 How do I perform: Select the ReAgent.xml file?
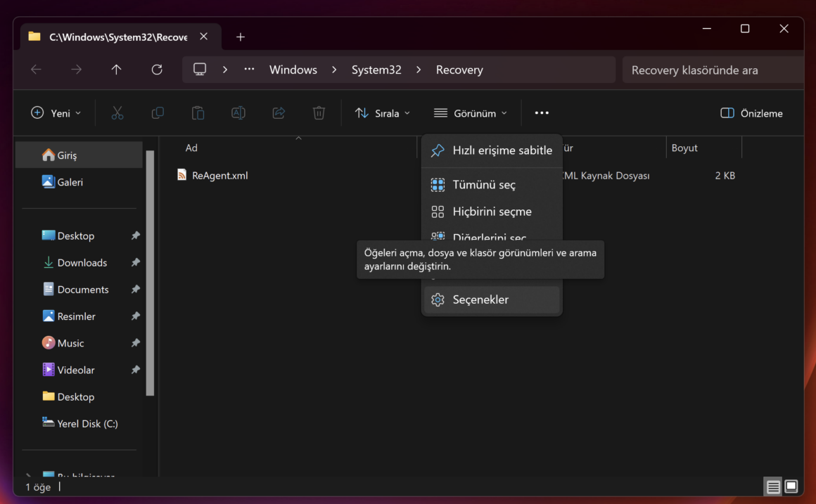click(219, 176)
